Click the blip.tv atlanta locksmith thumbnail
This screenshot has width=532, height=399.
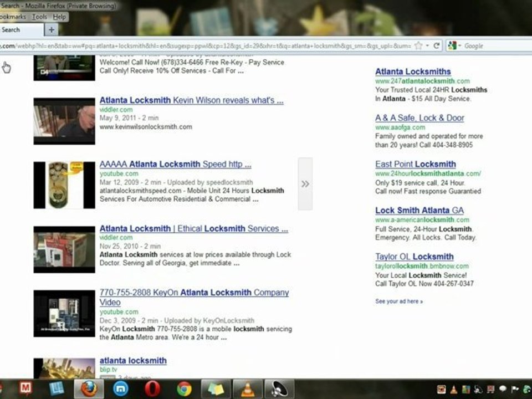(64, 368)
